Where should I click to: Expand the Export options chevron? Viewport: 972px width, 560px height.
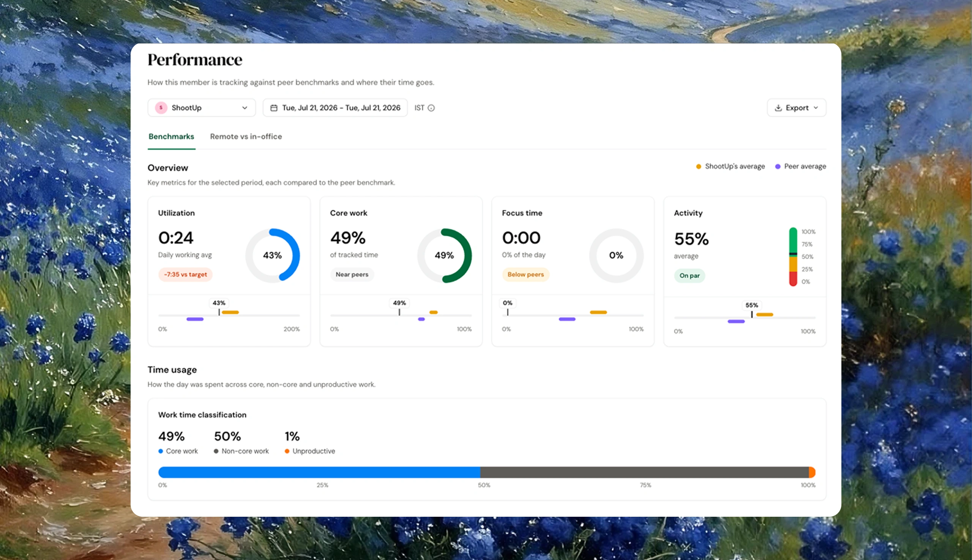coord(816,108)
